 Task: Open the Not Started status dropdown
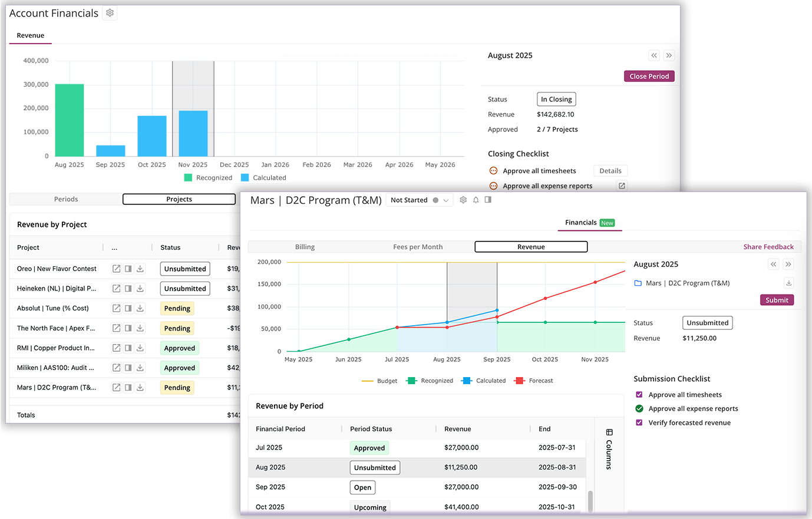point(445,200)
